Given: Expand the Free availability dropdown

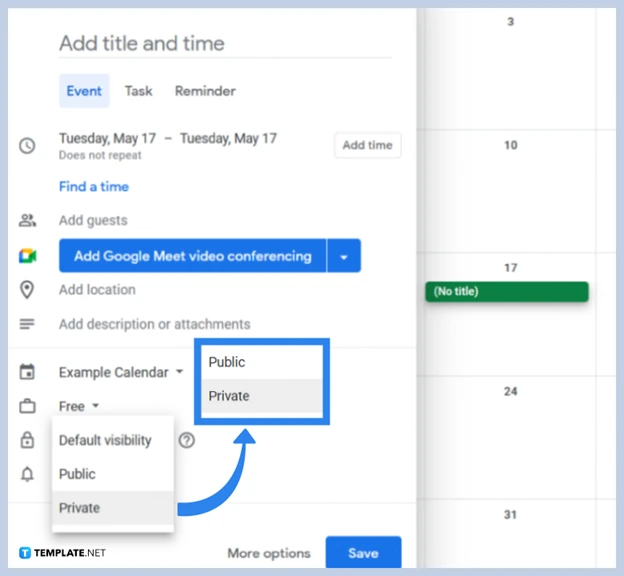Looking at the screenshot, I should 79,406.
